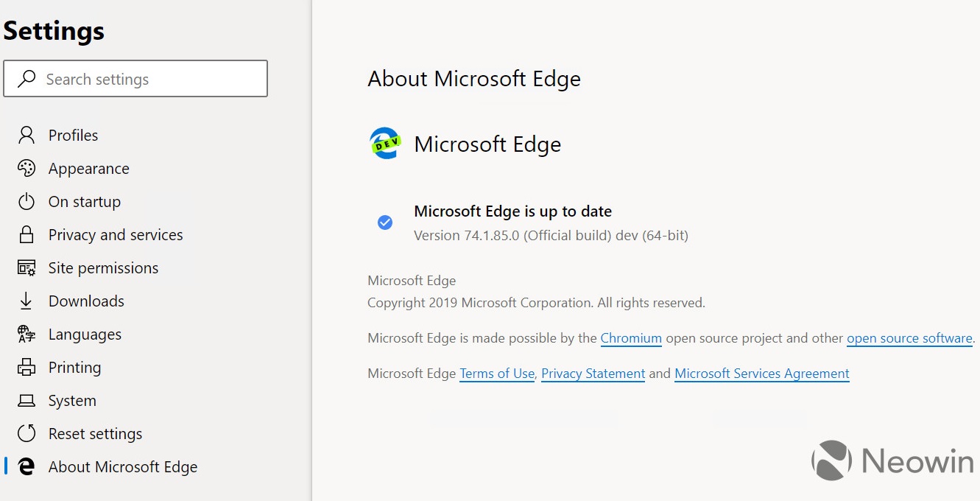Viewport: 980px width, 501px height.
Task: Select the Site permissions icon
Action: 27,267
